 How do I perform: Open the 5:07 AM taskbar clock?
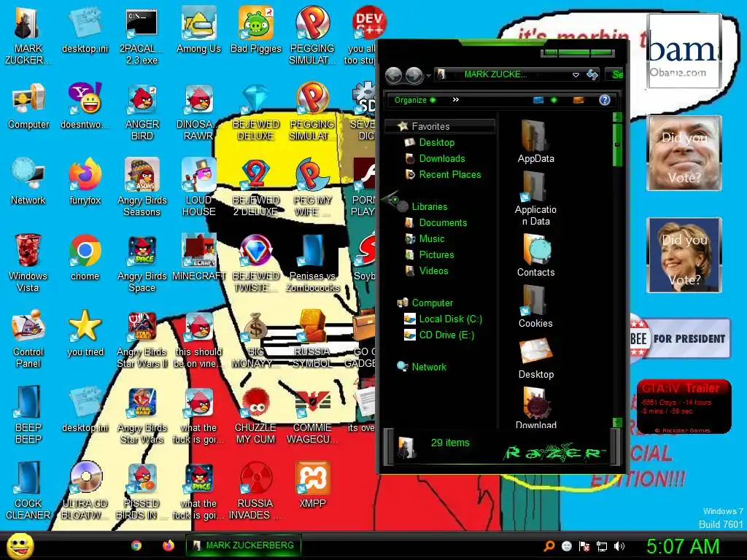coord(683,546)
